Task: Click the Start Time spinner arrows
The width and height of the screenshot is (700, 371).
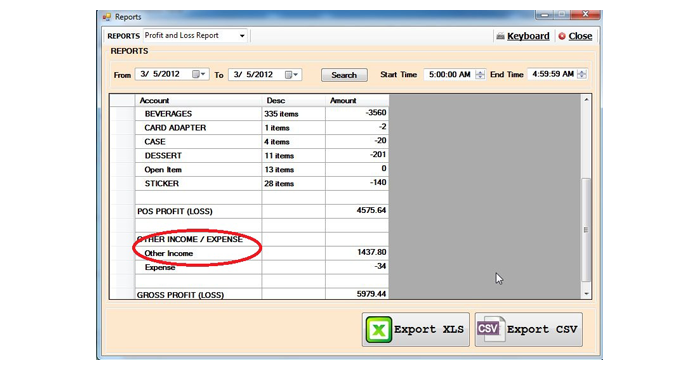Action: (480, 75)
